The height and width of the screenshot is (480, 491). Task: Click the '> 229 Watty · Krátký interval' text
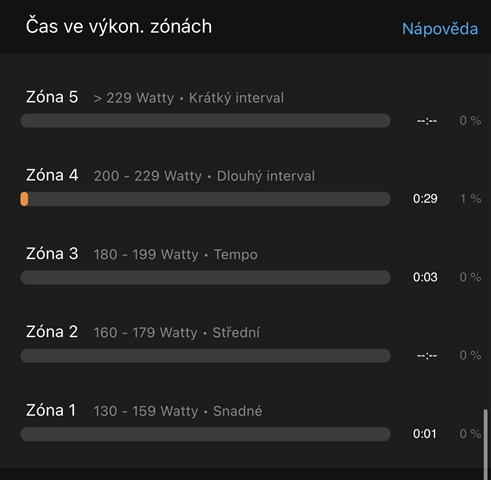[x=189, y=98]
